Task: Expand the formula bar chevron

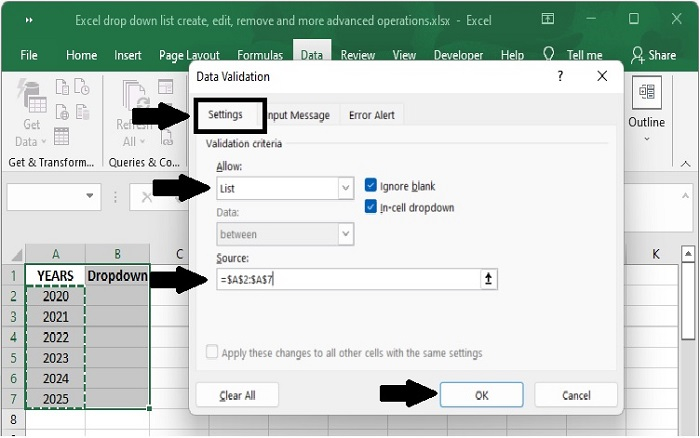Action: tap(685, 196)
